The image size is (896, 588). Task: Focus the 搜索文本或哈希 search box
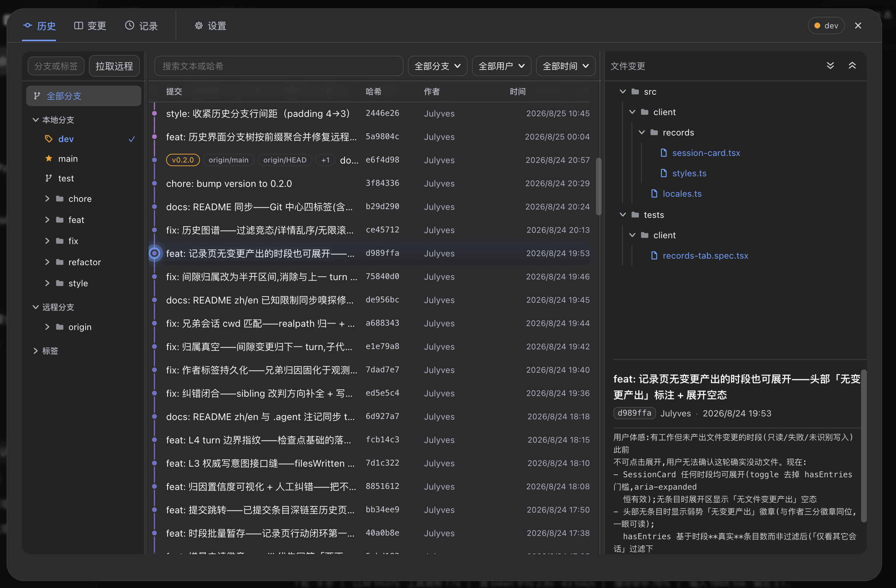[279, 66]
